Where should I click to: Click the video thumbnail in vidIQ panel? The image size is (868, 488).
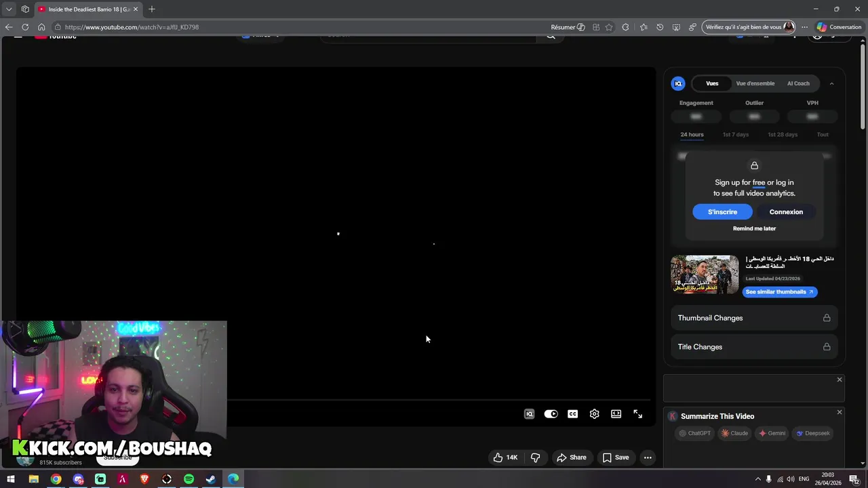(705, 274)
